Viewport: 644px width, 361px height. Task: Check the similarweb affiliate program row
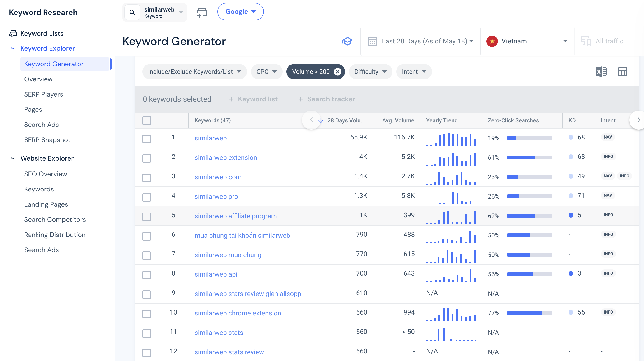pos(146,217)
